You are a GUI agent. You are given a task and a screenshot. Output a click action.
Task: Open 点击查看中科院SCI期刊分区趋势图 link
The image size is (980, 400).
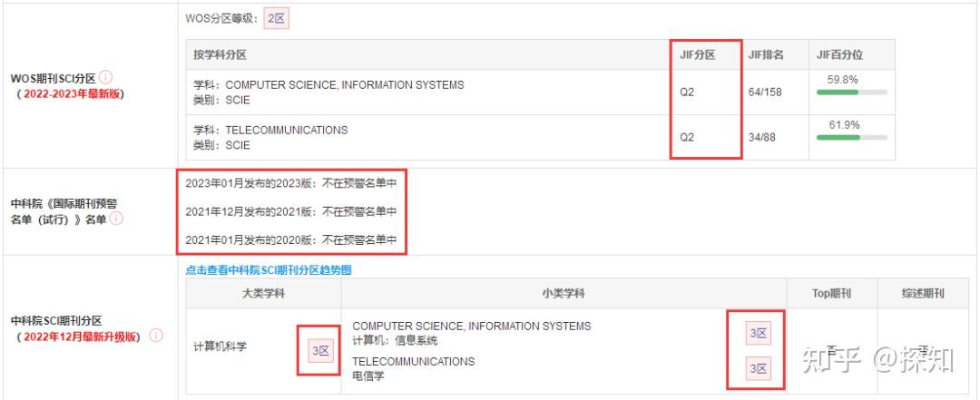[x=268, y=270]
